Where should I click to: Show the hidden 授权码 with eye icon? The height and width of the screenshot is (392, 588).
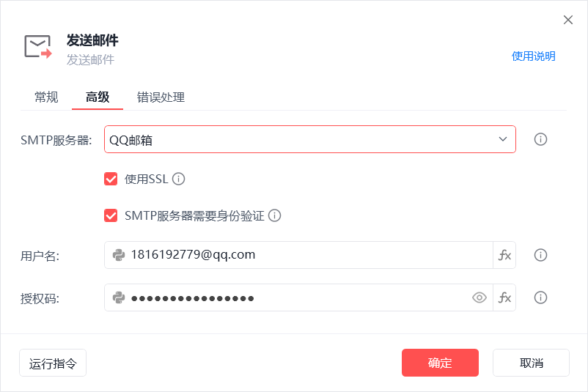pos(479,297)
